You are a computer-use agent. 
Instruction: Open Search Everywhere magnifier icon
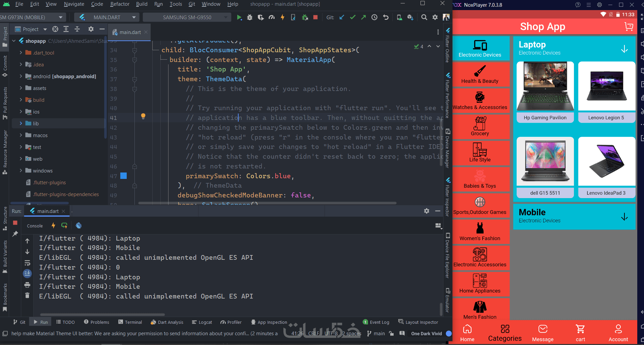point(424,17)
